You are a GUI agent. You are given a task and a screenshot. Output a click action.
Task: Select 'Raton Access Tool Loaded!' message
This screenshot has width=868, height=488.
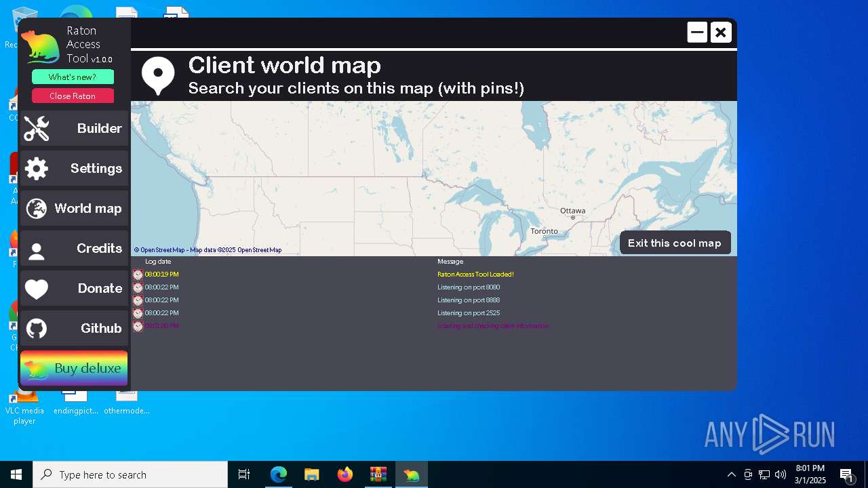tap(475, 274)
